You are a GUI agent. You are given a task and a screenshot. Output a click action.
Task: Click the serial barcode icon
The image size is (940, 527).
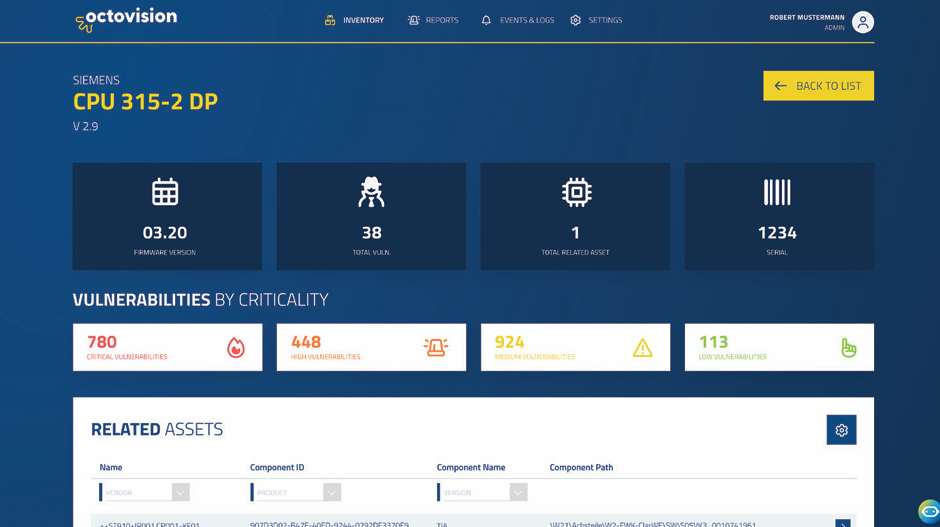pyautogui.click(x=777, y=192)
